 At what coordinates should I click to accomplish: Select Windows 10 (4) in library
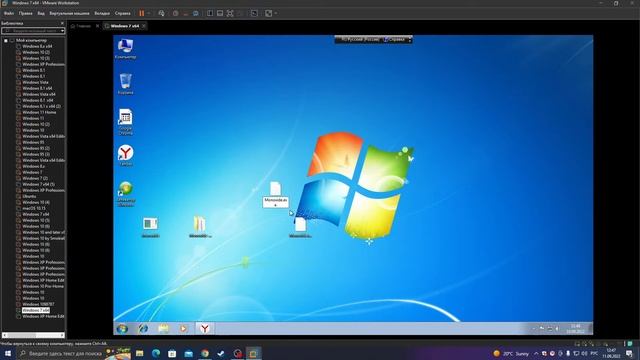36,202
